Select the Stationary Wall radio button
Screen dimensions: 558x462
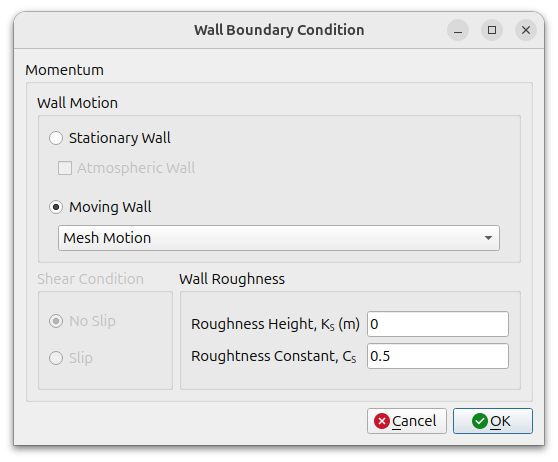(x=56, y=138)
